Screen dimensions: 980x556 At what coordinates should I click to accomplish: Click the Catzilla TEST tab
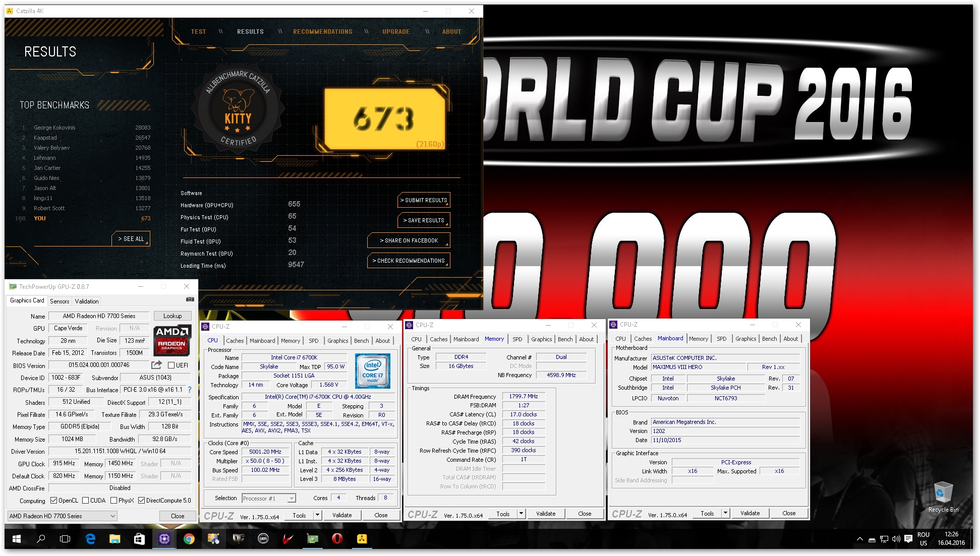pyautogui.click(x=198, y=31)
